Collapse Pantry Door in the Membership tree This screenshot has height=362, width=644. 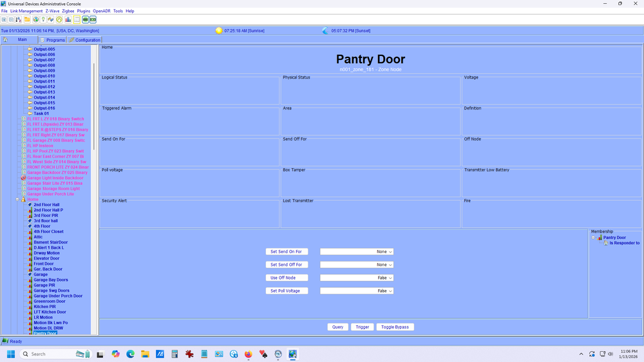pos(594,238)
